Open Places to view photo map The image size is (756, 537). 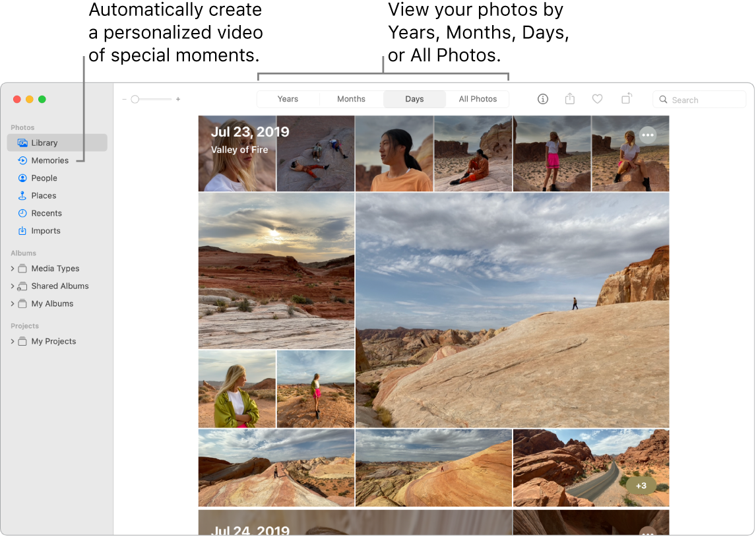tap(44, 195)
